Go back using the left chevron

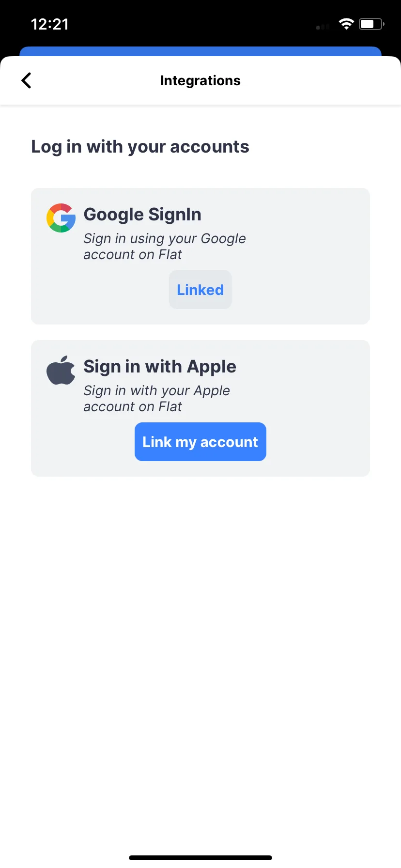[27, 80]
